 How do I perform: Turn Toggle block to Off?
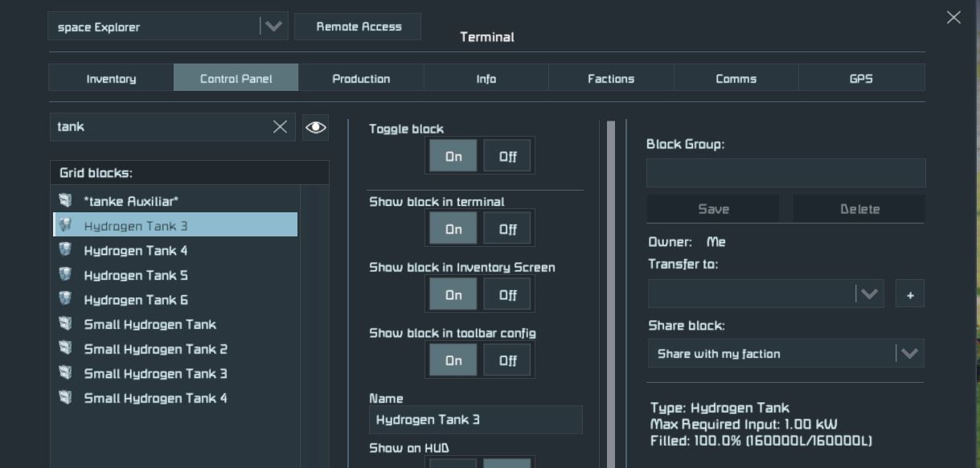point(507,157)
